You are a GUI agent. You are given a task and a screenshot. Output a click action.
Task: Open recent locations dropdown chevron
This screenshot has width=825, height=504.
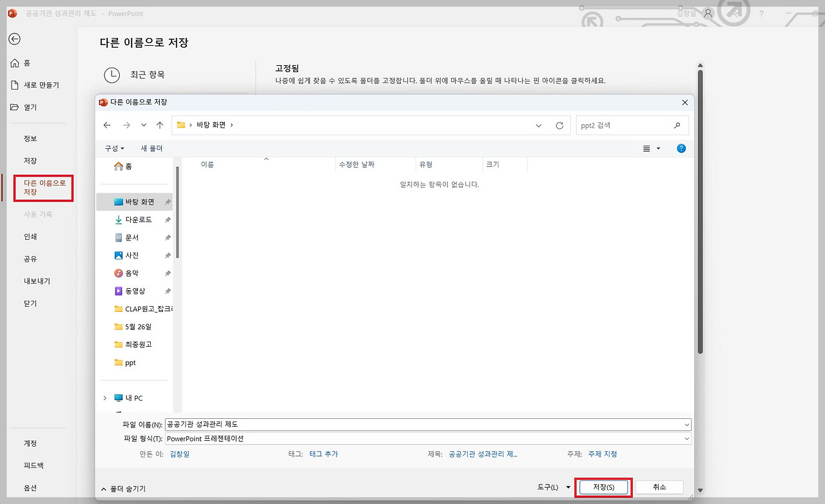point(144,125)
